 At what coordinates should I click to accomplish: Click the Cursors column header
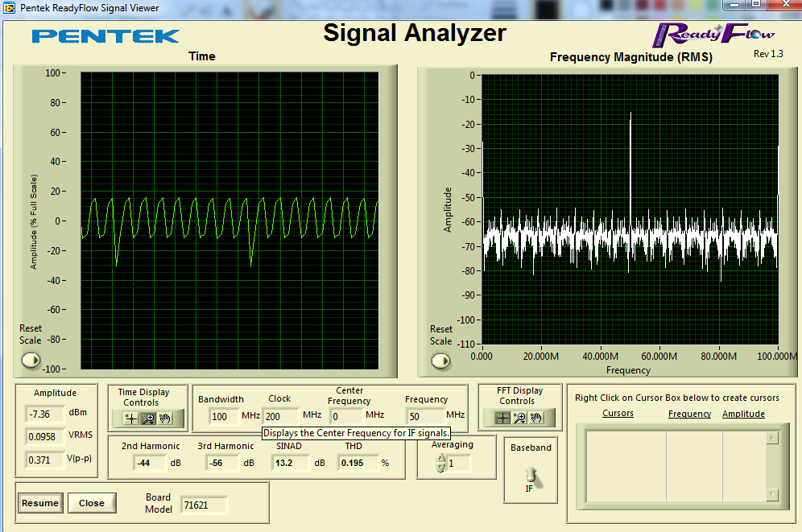618,413
